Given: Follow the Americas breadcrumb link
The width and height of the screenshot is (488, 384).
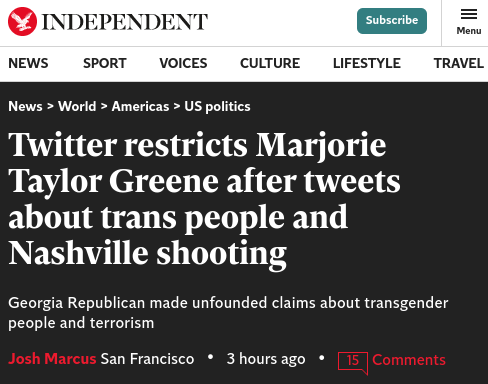Looking at the screenshot, I should pos(140,106).
